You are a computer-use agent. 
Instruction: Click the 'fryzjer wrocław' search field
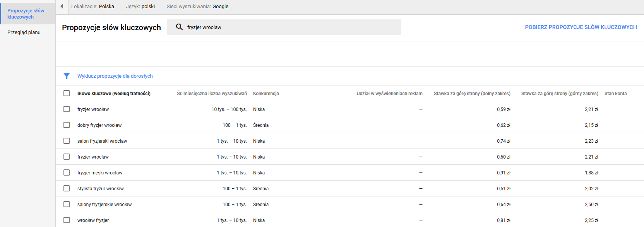click(284, 27)
